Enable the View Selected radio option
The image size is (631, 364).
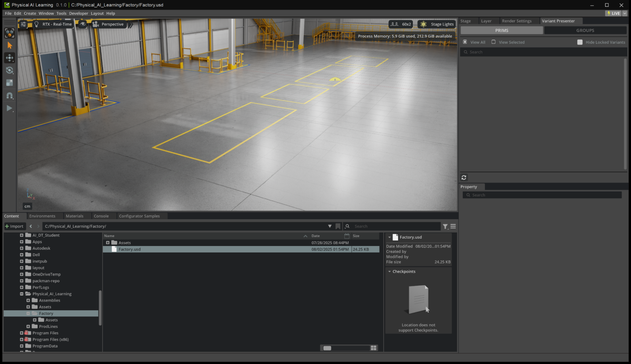(493, 42)
